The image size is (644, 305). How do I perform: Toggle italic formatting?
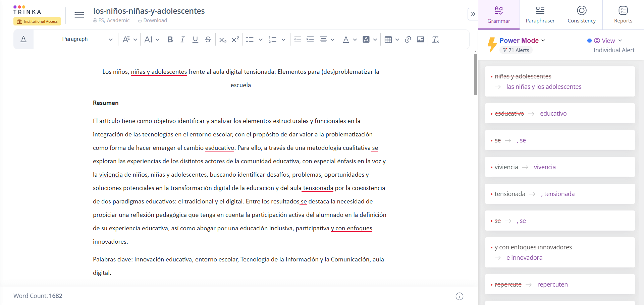click(x=182, y=40)
